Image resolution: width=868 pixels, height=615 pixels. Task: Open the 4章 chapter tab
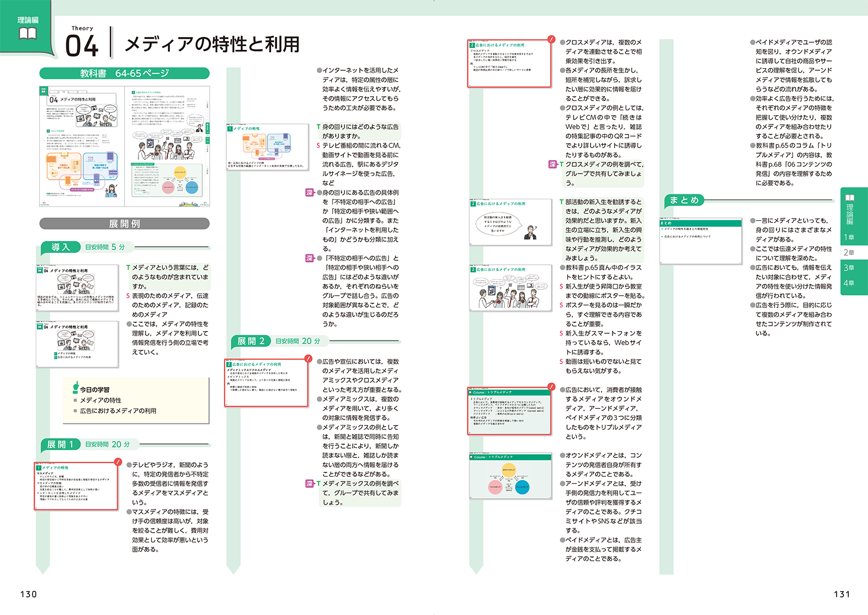click(849, 283)
